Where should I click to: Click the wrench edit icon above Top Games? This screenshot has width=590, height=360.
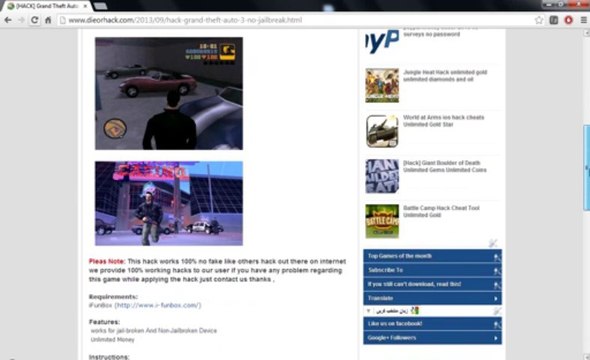click(x=493, y=243)
